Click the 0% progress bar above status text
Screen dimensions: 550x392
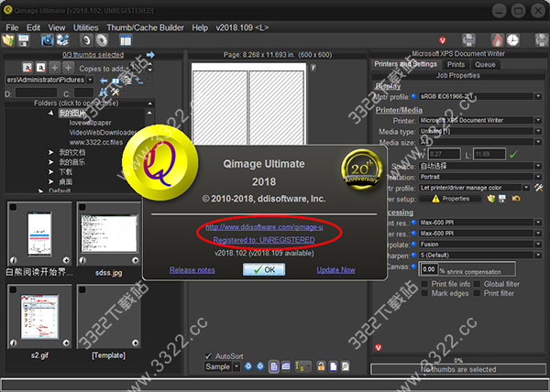[458, 361]
